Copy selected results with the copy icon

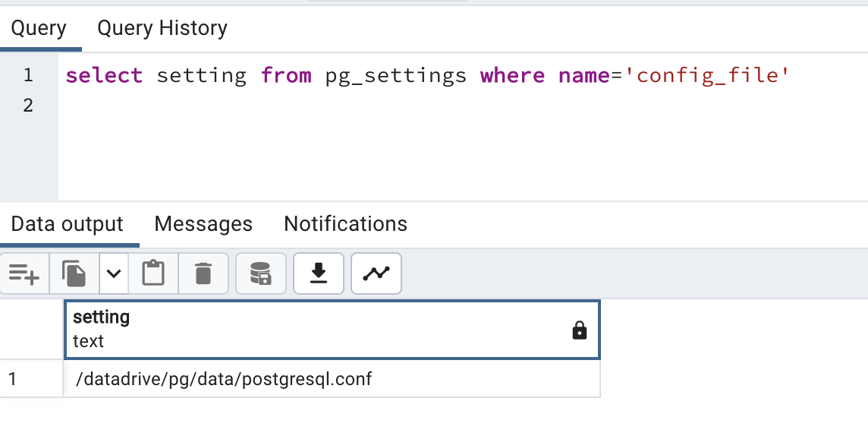coord(74,273)
